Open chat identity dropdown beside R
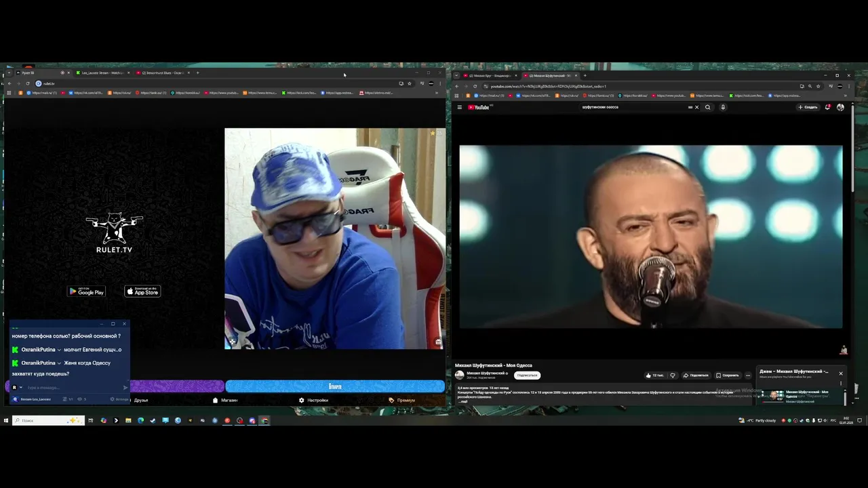This screenshot has height=488, width=868. (21, 388)
